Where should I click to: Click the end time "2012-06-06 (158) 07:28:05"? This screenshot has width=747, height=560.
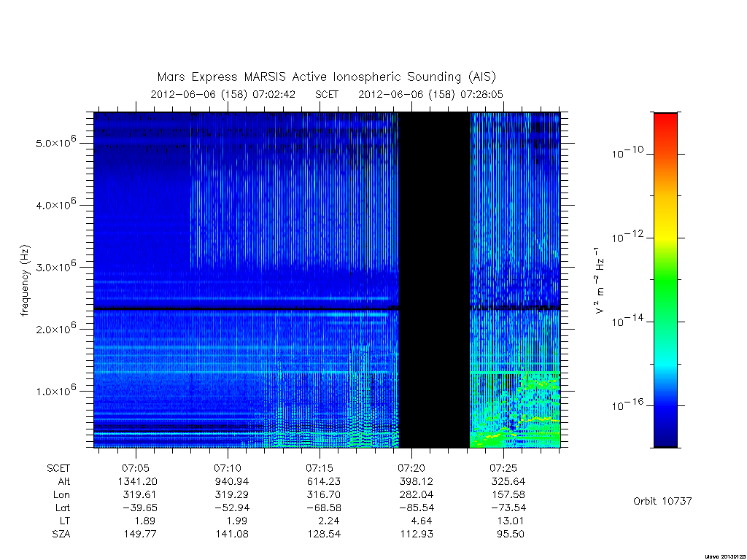point(430,94)
